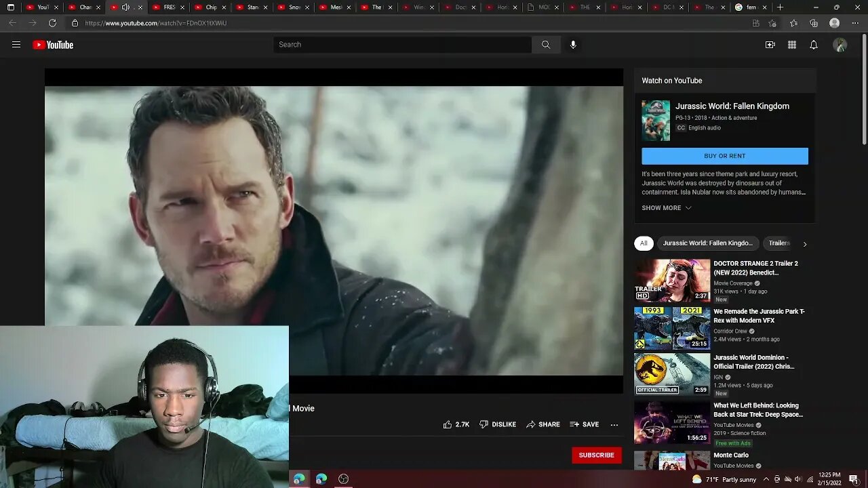The image size is (868, 488).
Task: Go back to the previous page
Action: click(12, 23)
